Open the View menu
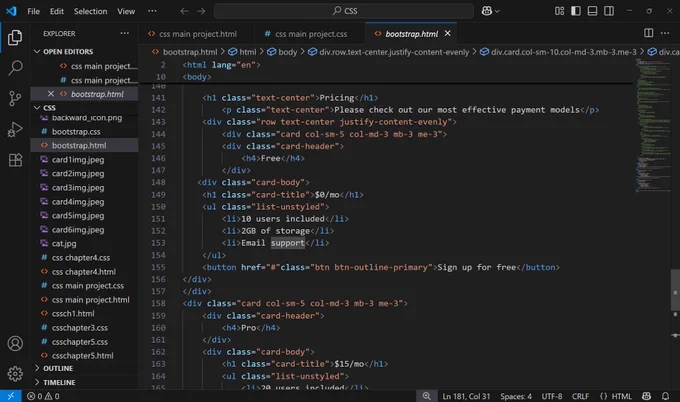 click(x=126, y=11)
